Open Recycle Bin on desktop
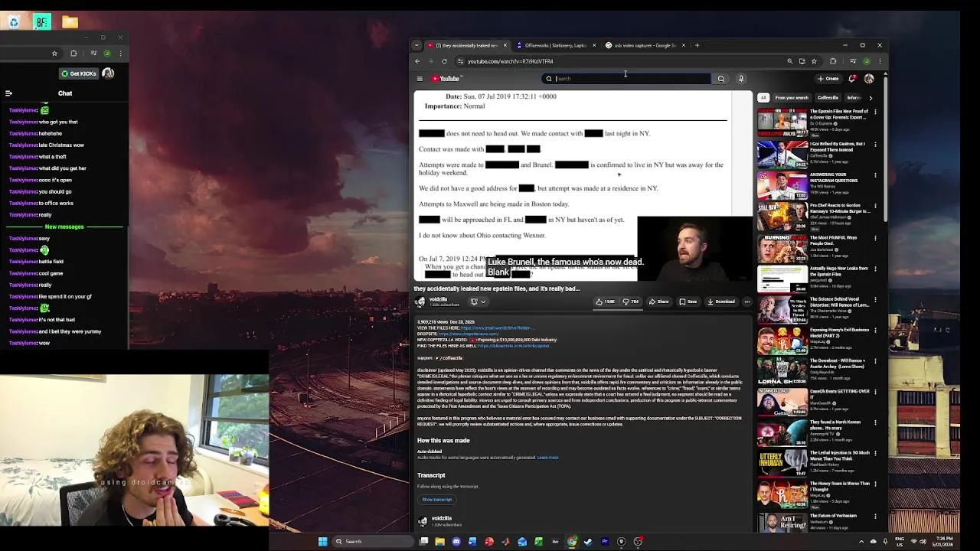This screenshot has width=980, height=551. (14, 22)
